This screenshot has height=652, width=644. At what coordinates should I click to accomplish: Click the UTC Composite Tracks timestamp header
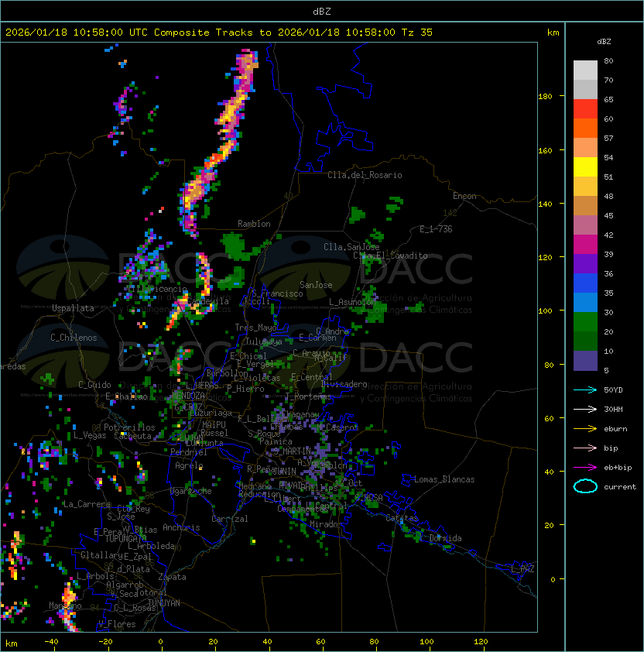coord(219,32)
